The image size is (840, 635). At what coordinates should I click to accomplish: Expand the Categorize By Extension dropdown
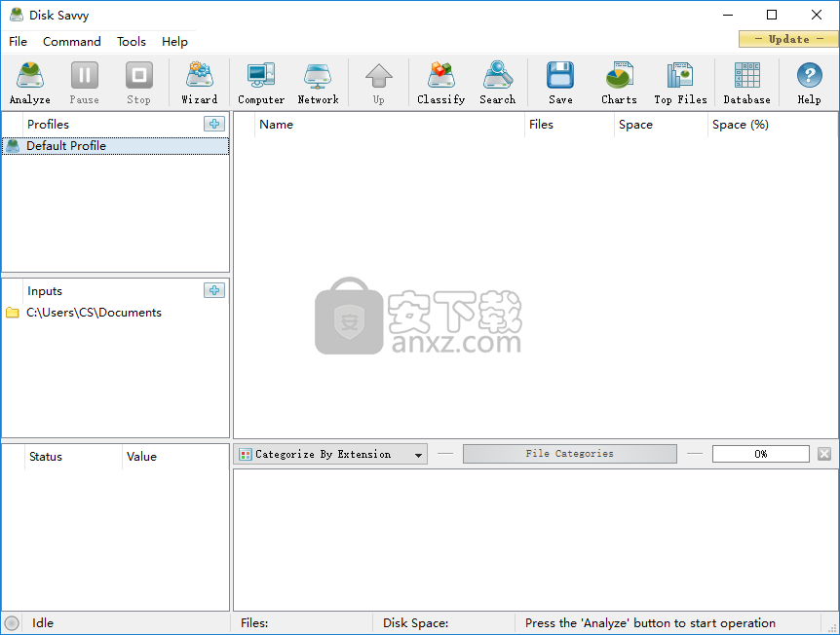click(x=330, y=454)
